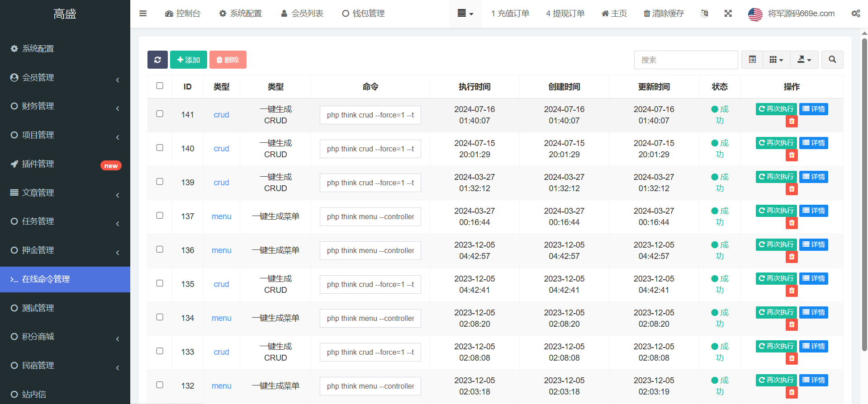Click 再次执行 for row ID 139
This screenshot has height=404, width=868.
click(x=776, y=177)
